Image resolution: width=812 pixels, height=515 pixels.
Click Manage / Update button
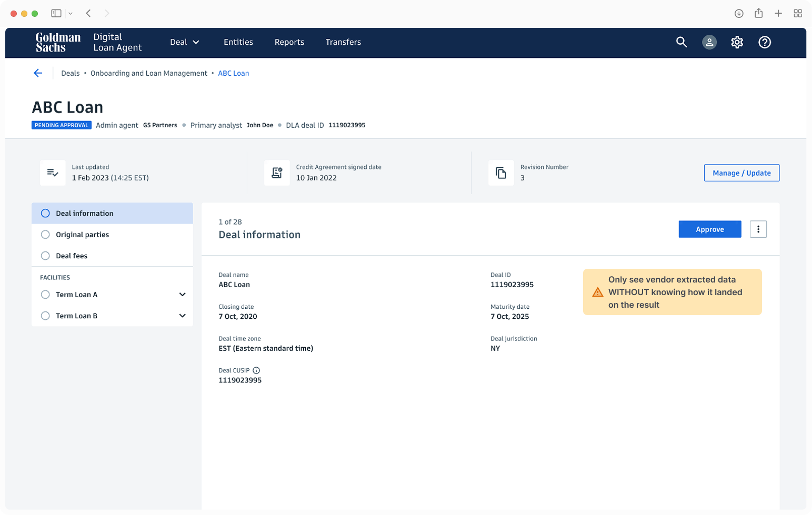coord(741,173)
